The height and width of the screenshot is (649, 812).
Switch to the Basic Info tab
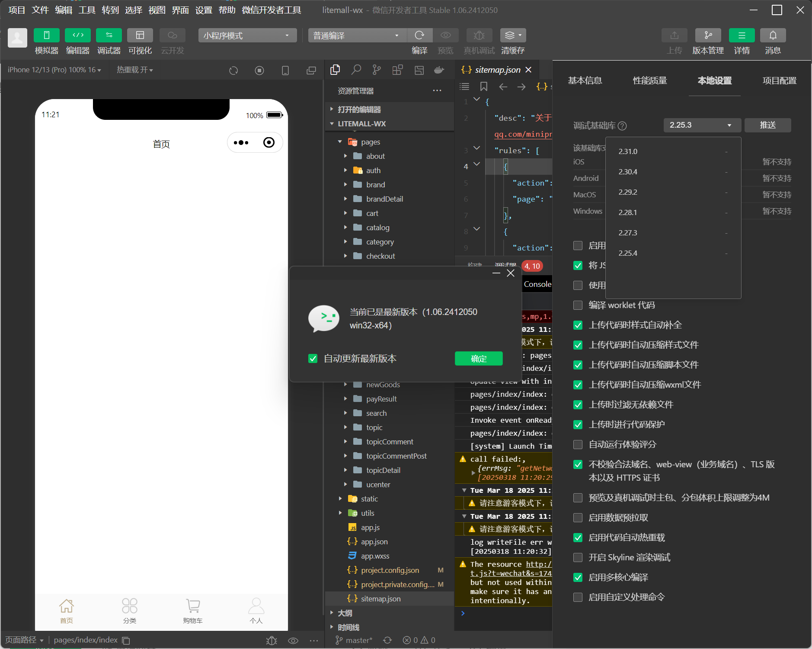[585, 80]
